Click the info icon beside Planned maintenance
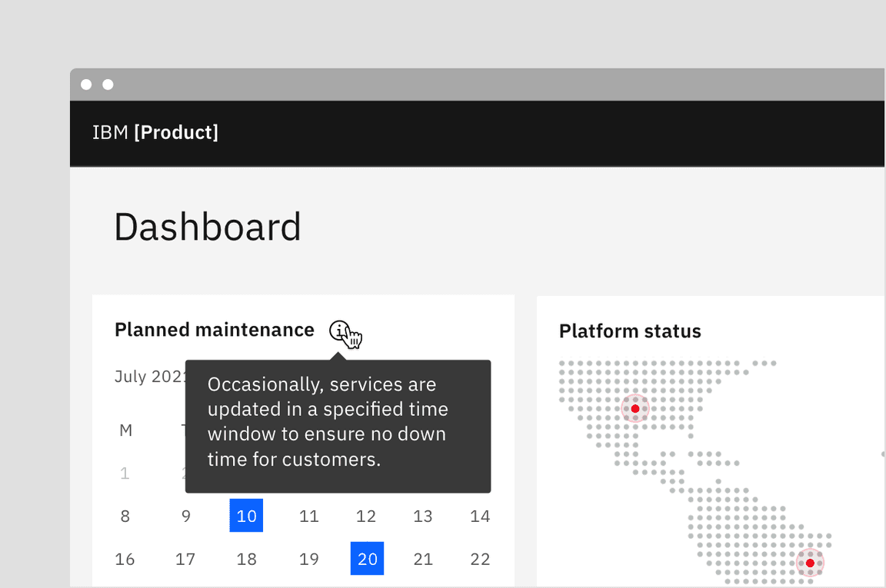Image resolution: width=886 pixels, height=588 pixels. 339,331
